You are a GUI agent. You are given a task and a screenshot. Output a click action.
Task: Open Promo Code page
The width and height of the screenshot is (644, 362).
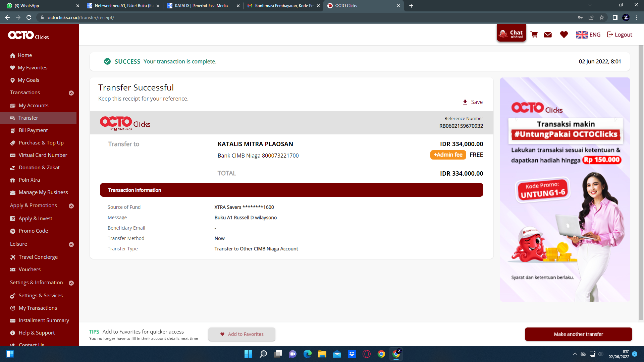tap(29, 231)
